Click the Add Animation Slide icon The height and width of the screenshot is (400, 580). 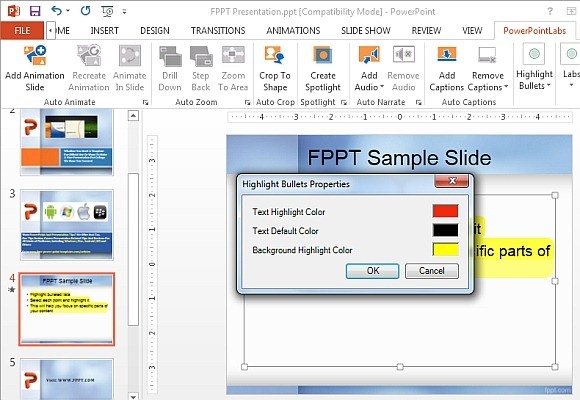tap(35, 55)
